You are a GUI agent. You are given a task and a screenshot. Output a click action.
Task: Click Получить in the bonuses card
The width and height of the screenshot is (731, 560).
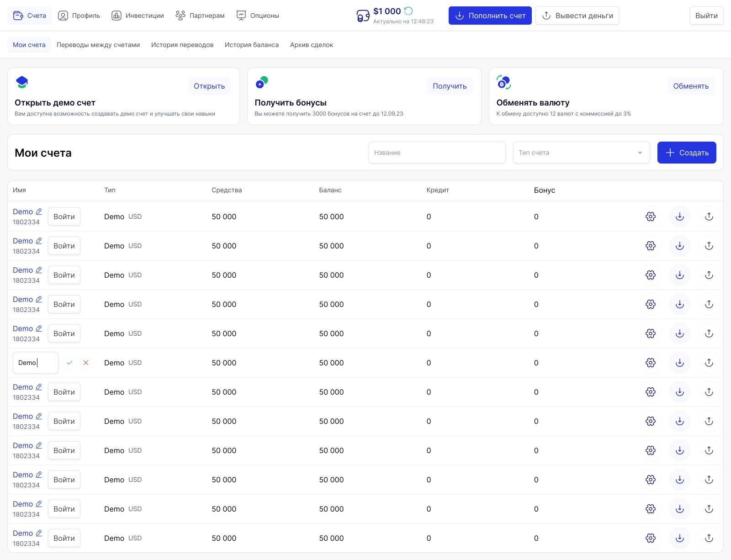click(x=450, y=86)
